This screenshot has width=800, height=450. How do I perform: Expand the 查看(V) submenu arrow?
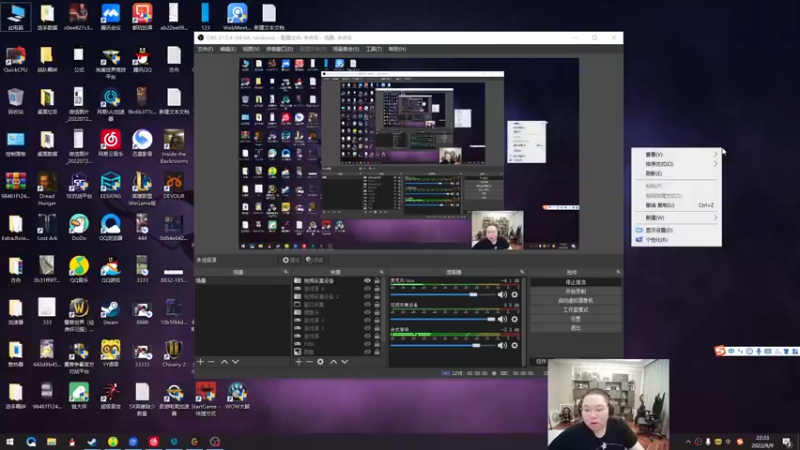coord(715,154)
